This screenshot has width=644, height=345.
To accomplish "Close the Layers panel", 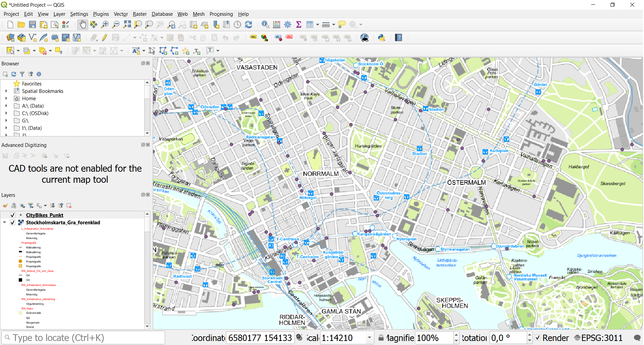I will [x=148, y=195].
